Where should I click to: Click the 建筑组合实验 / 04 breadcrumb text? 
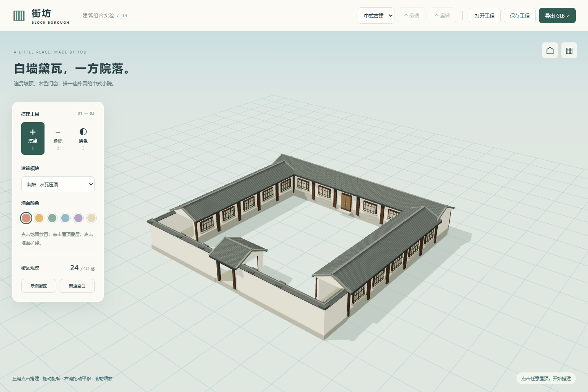point(105,16)
